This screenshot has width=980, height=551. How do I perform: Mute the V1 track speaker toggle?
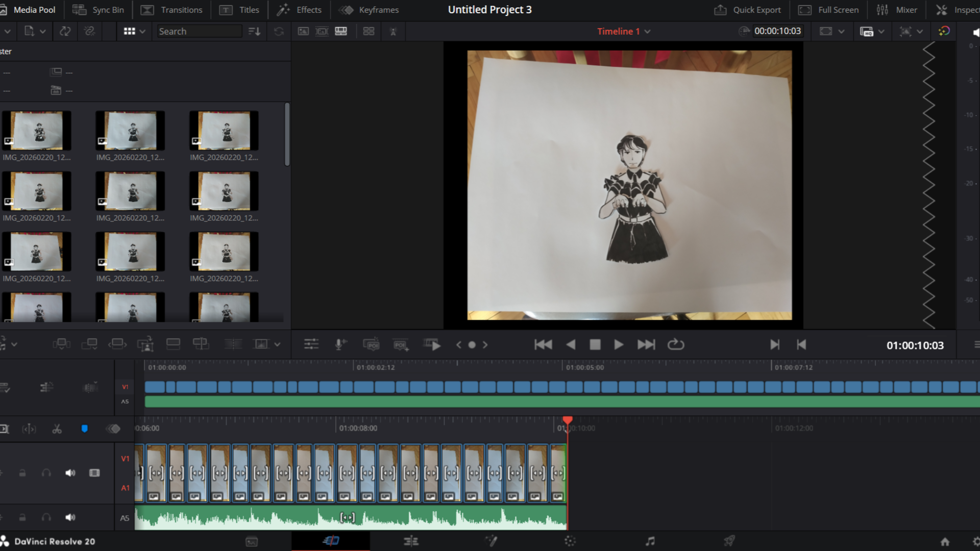coord(70,473)
